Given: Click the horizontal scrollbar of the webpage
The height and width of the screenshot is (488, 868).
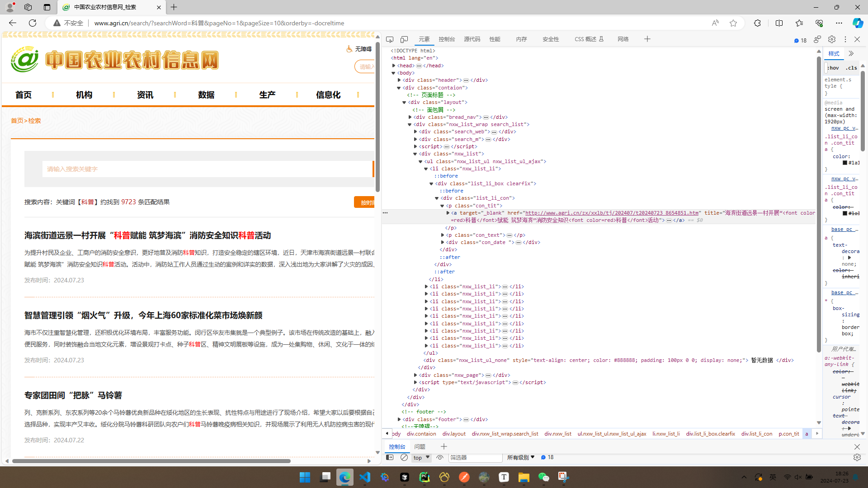Looking at the screenshot, I should tap(151, 461).
